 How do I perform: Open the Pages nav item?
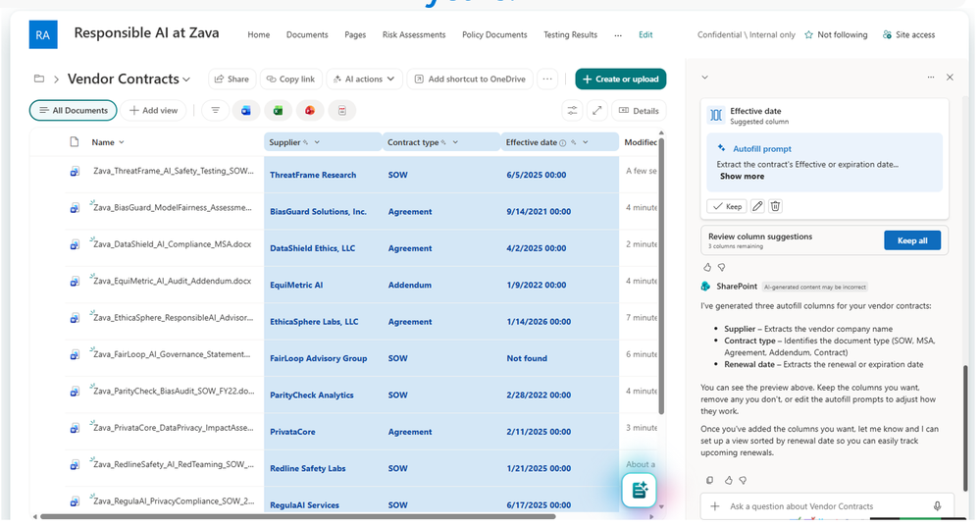click(x=355, y=35)
